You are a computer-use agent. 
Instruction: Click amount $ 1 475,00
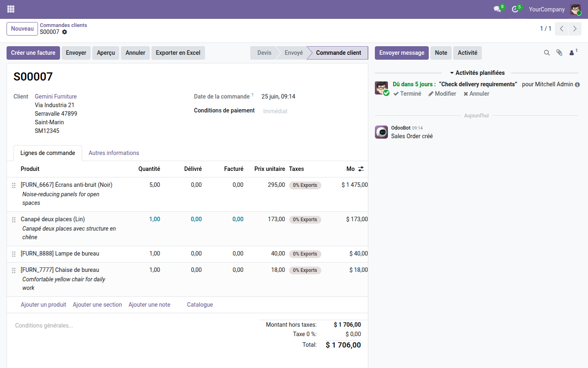coord(354,185)
